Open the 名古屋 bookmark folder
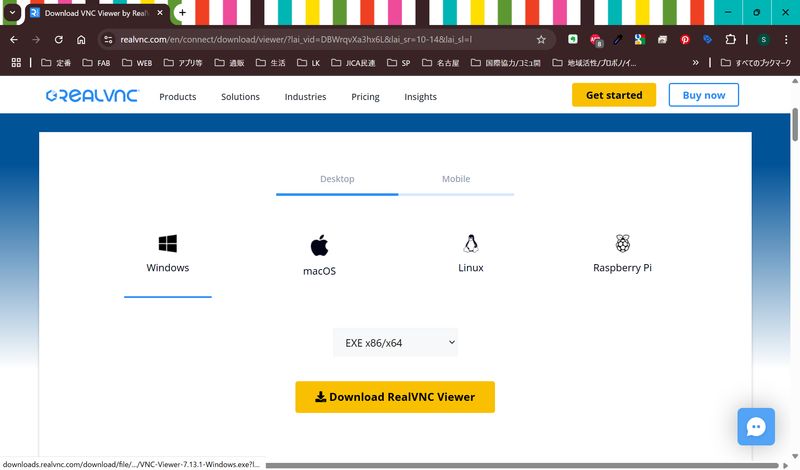 click(440, 63)
